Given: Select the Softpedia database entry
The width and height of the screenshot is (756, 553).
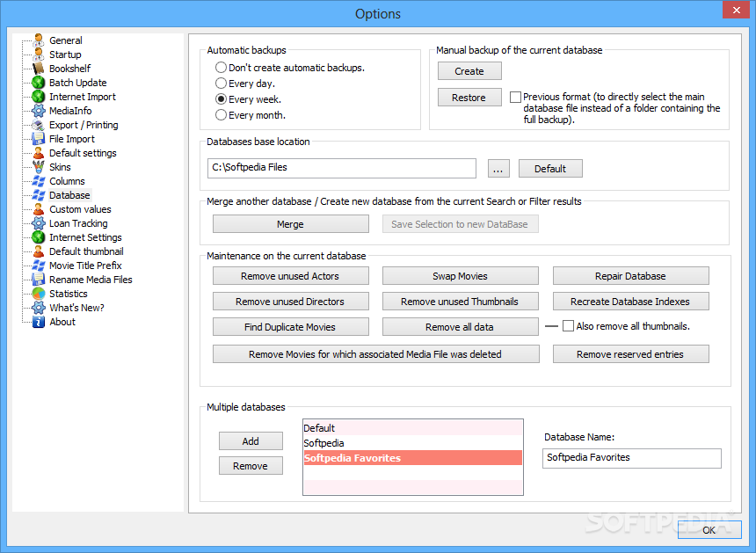Looking at the screenshot, I should [x=412, y=443].
